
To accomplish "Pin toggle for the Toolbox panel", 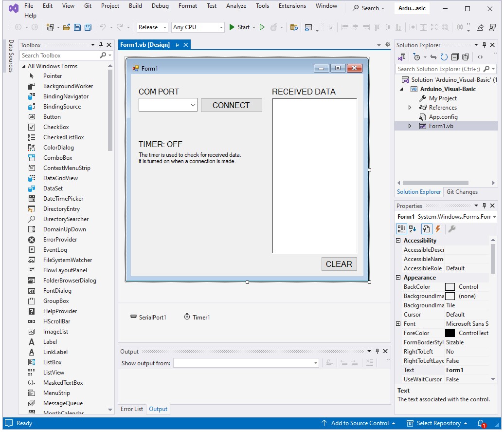I will pyautogui.click(x=101, y=45).
